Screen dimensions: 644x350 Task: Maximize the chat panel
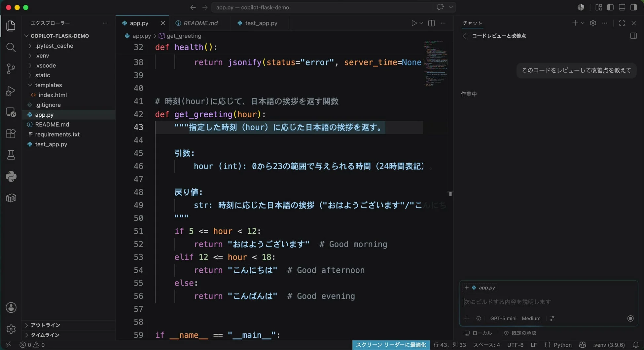[622, 23]
